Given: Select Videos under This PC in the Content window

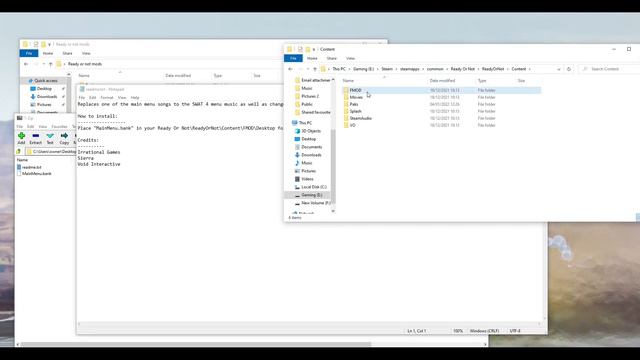Looking at the screenshot, I should tap(304, 179).
